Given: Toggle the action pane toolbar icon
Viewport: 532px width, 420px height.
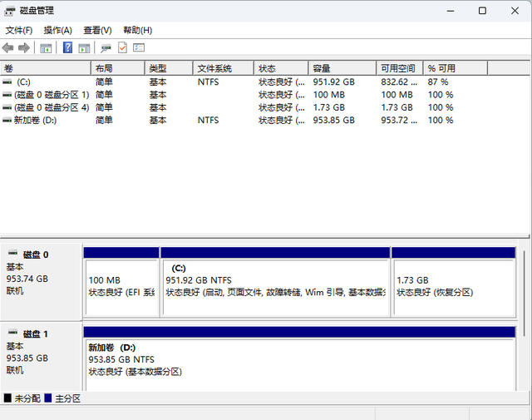Looking at the screenshot, I should tap(84, 48).
